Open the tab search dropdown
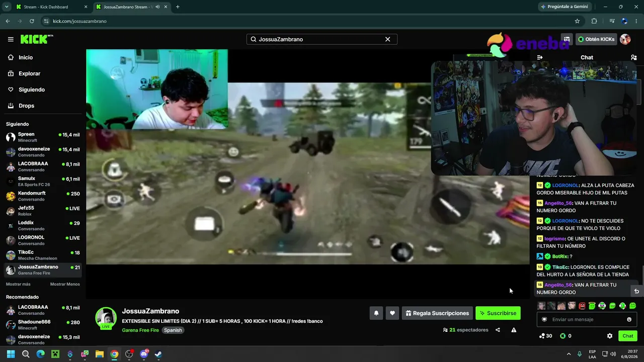The height and width of the screenshot is (362, 644). click(x=7, y=7)
